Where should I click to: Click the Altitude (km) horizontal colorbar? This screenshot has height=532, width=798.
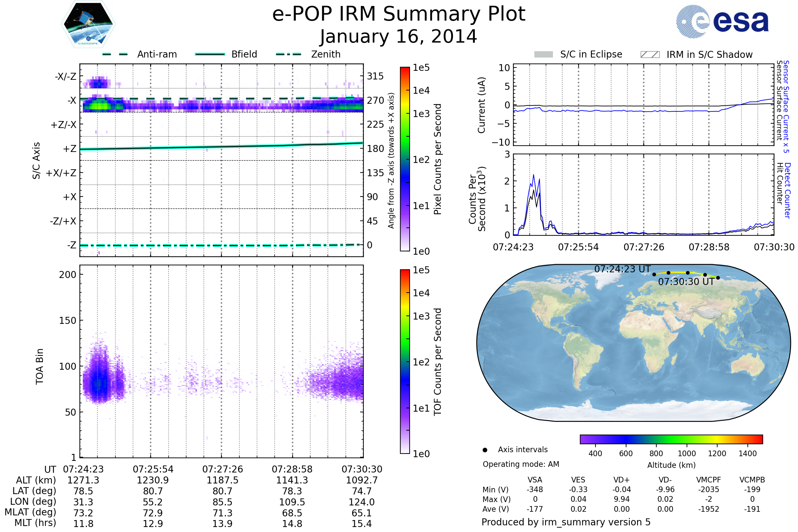click(671, 439)
